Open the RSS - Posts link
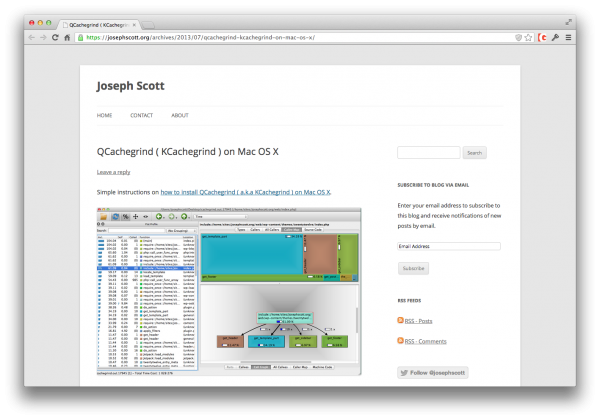This screenshot has height=420, width=600. (418, 321)
